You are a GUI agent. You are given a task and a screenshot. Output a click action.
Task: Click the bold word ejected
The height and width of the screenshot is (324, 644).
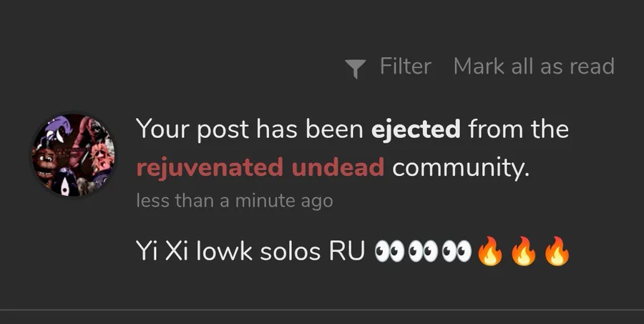click(416, 129)
